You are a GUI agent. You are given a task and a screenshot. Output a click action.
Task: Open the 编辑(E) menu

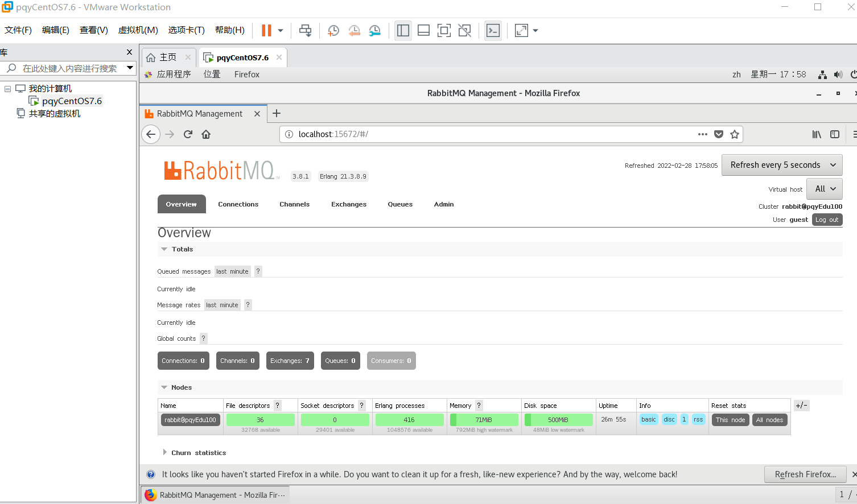point(56,30)
